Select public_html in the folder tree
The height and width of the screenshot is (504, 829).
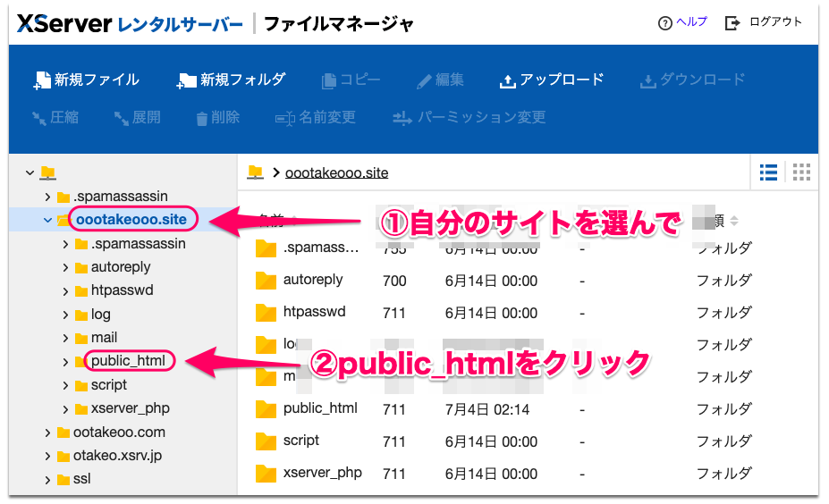[128, 360]
